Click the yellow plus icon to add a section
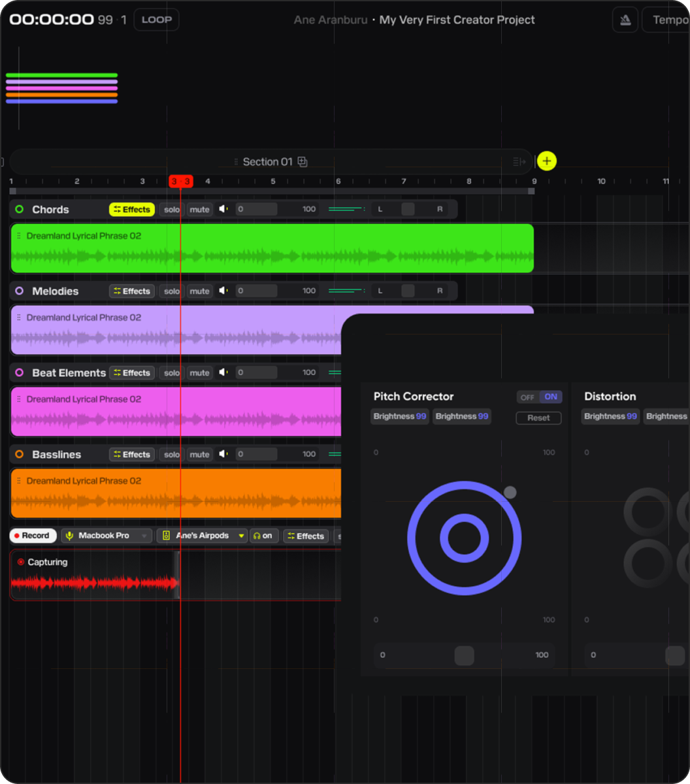 tap(547, 161)
